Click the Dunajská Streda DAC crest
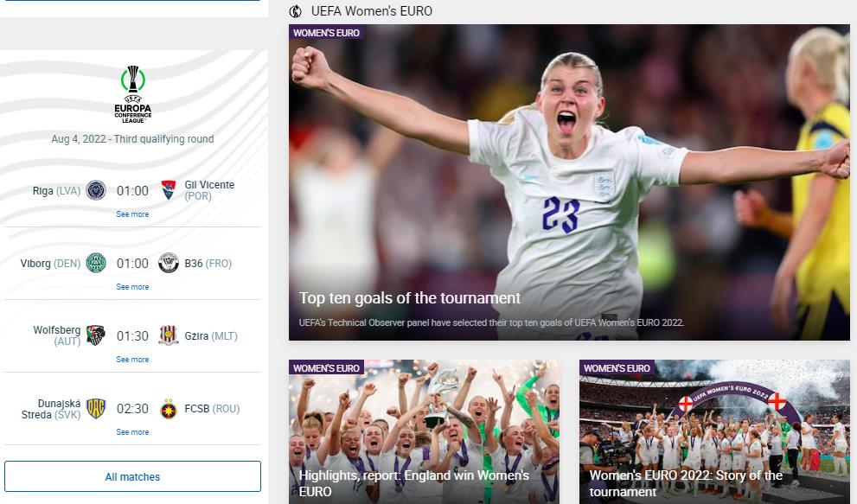Viewport: 857px width, 504px height. [96, 408]
